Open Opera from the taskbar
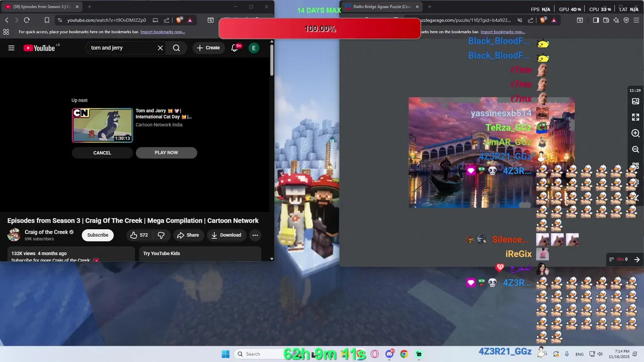 coord(374,354)
